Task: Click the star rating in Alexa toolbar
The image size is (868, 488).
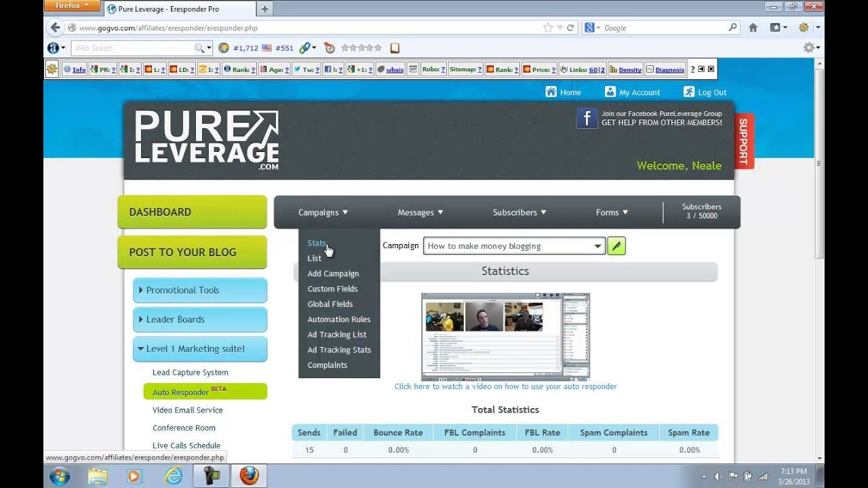Action: (x=361, y=48)
